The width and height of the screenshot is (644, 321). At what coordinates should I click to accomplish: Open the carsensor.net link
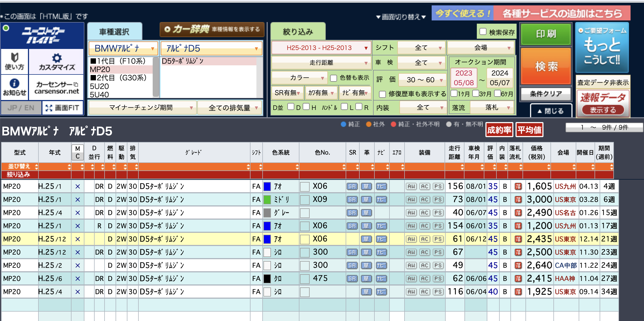click(x=56, y=88)
